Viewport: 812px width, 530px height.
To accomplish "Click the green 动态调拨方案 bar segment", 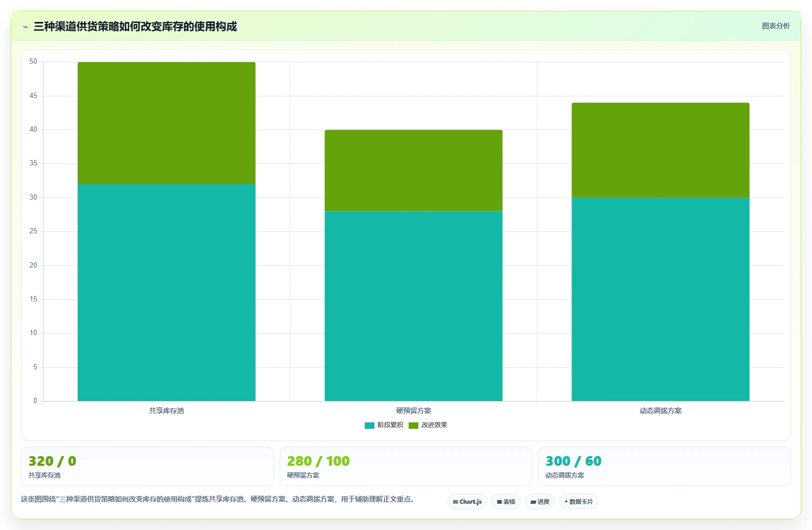I will (x=660, y=150).
